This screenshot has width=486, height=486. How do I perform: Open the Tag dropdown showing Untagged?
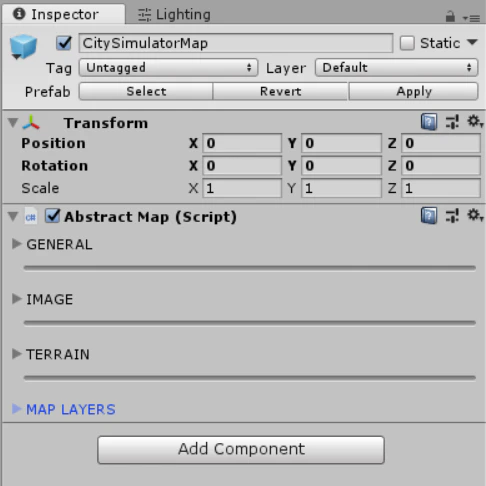(168, 68)
